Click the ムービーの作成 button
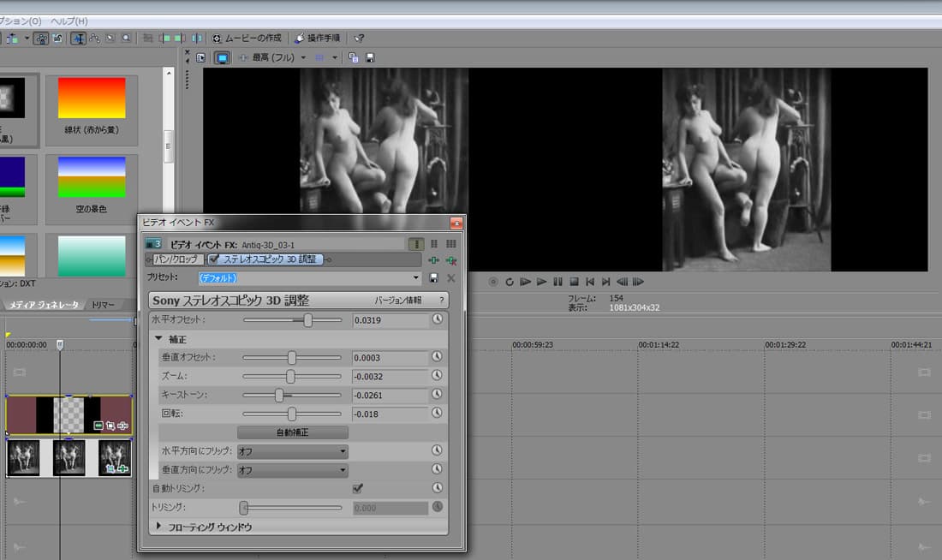 247,38
